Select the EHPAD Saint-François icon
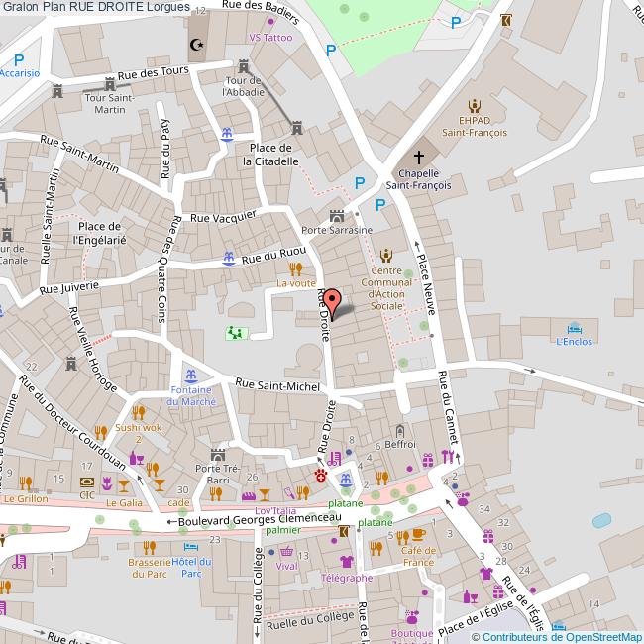 pos(474,106)
